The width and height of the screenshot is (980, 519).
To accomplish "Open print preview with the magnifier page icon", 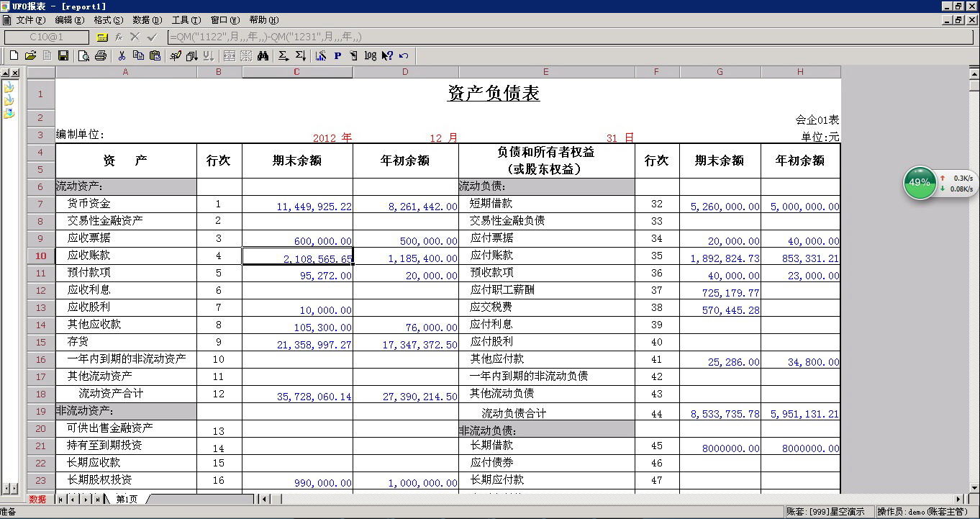I will coord(83,55).
